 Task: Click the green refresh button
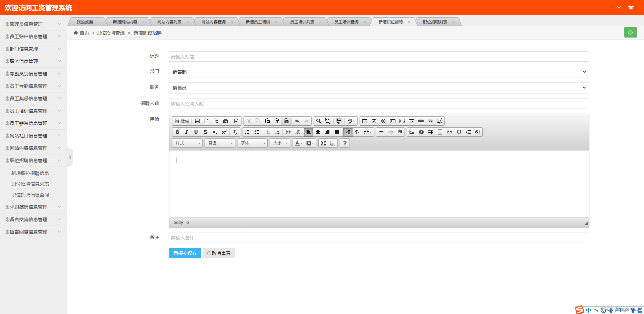coord(630,33)
